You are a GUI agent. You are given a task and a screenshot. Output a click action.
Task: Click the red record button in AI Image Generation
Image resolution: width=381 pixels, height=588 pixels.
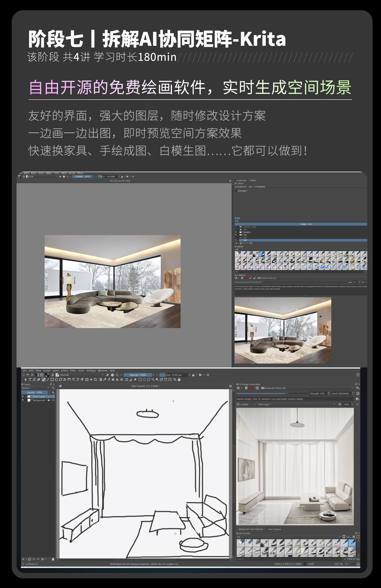click(x=252, y=388)
